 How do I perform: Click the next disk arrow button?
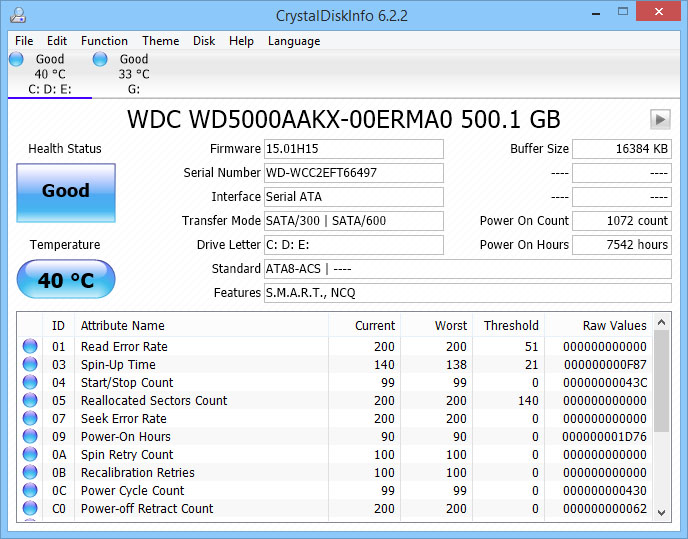[x=659, y=119]
